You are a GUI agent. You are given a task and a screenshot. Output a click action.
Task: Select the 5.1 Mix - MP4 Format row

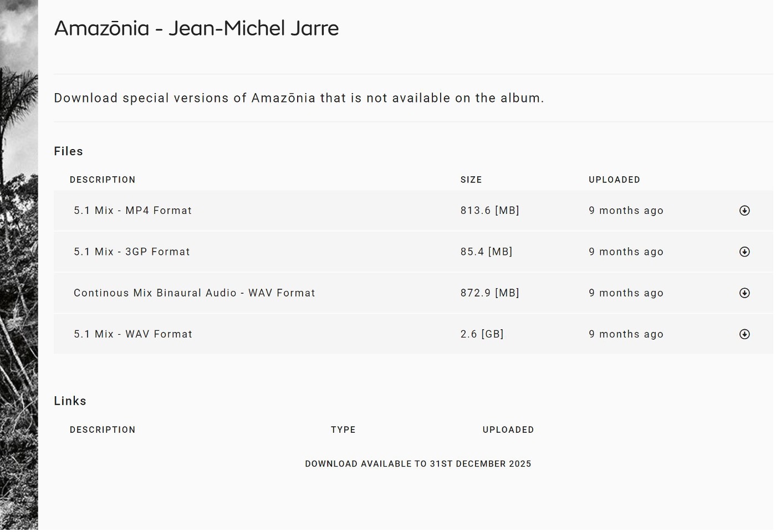click(x=413, y=211)
